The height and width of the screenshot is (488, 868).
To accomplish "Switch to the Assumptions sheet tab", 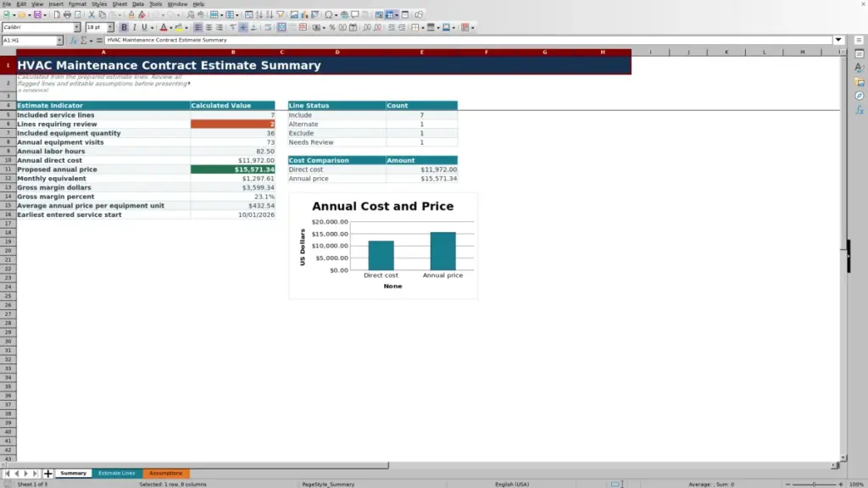I will point(165,473).
